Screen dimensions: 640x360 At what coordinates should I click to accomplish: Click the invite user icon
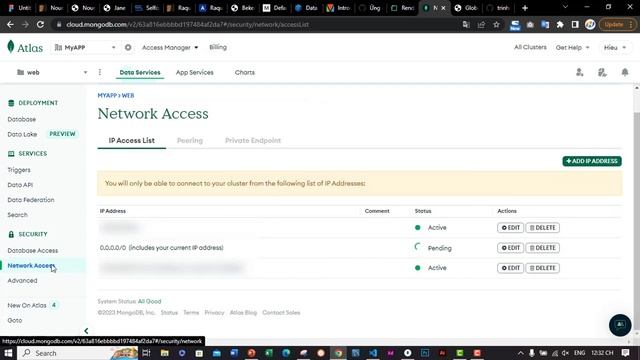click(x=580, y=72)
